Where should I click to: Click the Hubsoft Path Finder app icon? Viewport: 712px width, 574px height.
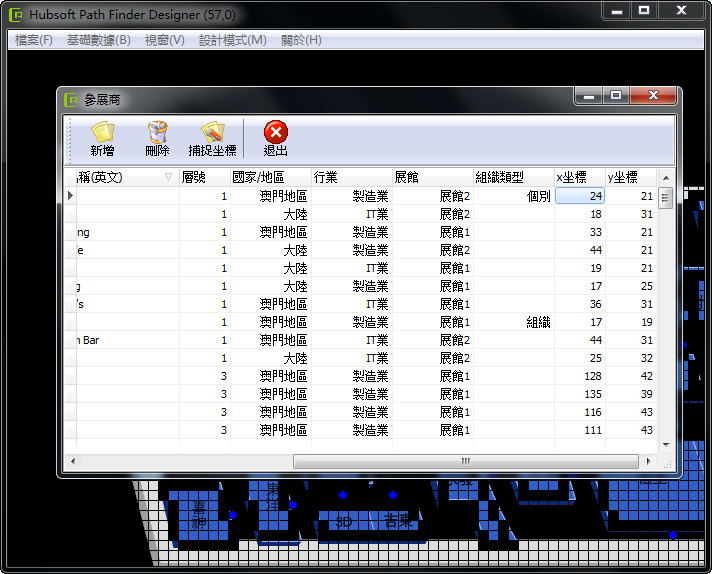[16, 12]
